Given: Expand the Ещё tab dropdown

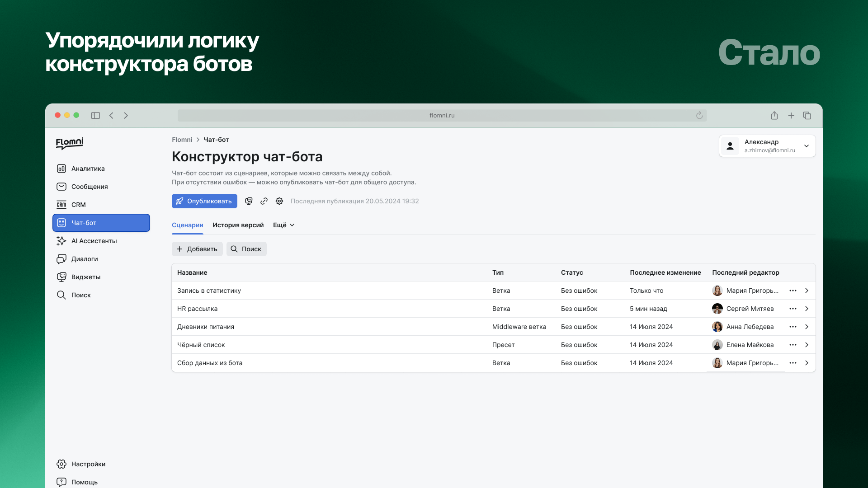Looking at the screenshot, I should (284, 225).
